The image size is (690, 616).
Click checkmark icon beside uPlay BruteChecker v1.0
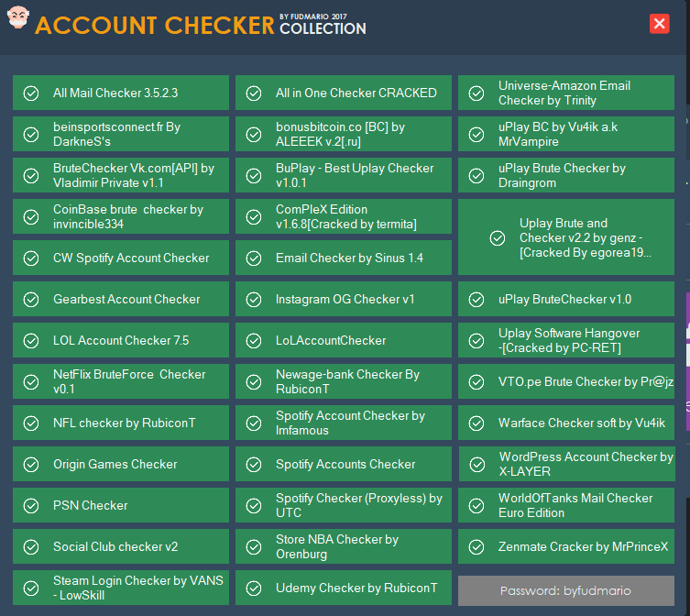[476, 300]
